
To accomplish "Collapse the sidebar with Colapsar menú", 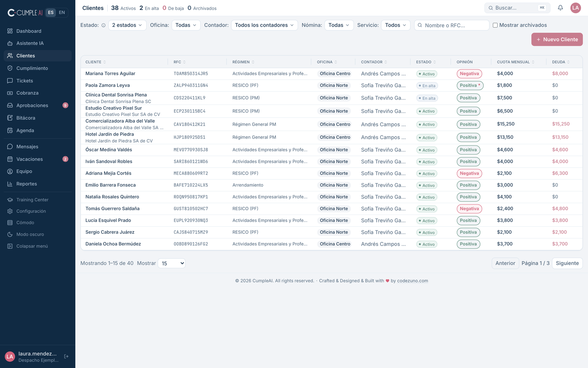I will [37, 246].
